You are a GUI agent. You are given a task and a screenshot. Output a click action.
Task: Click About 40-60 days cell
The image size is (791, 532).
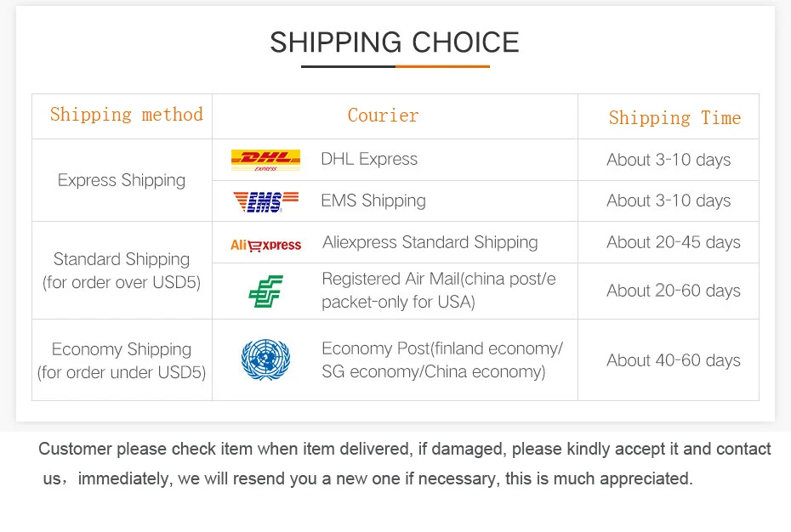(673, 360)
